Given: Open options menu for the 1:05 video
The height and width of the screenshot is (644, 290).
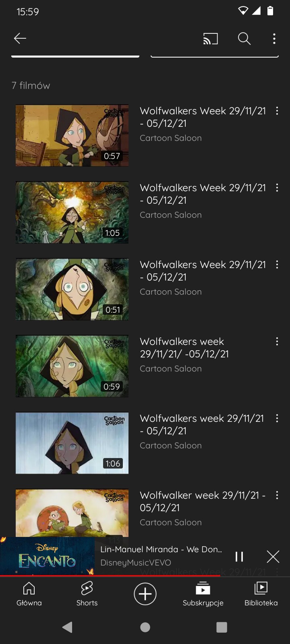Looking at the screenshot, I should coord(277,188).
